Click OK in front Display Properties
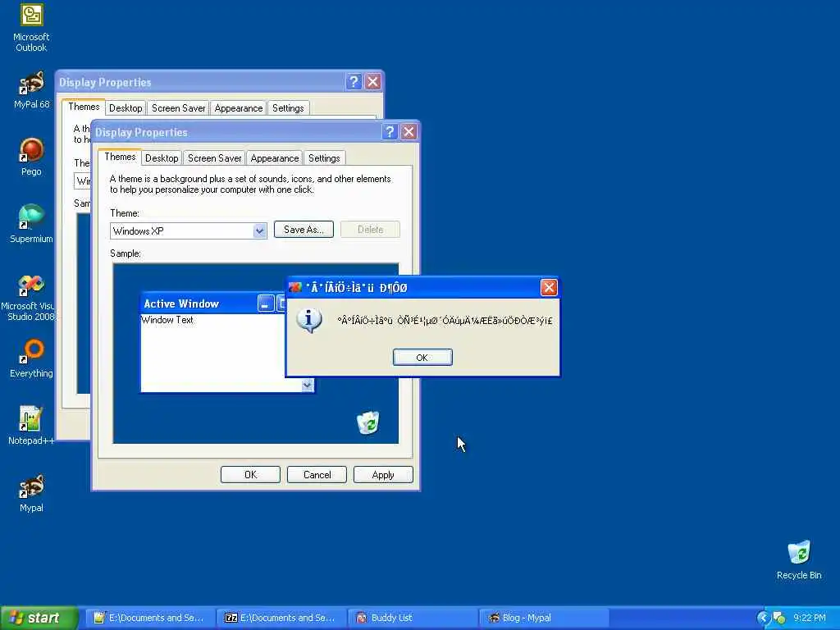The image size is (840, 630). [x=250, y=475]
